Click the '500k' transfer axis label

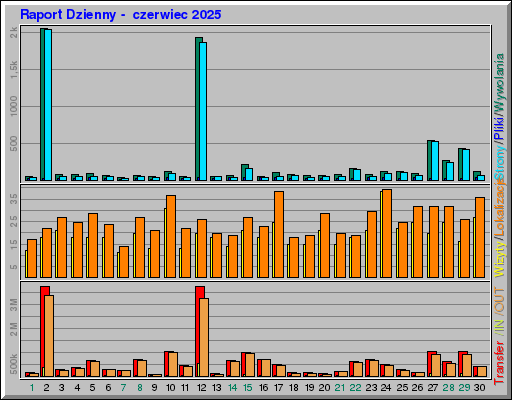(14, 364)
